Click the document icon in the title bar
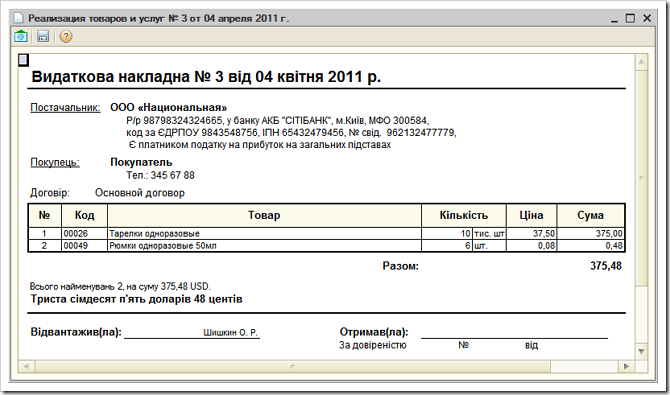The image size is (670, 395). click(x=18, y=18)
